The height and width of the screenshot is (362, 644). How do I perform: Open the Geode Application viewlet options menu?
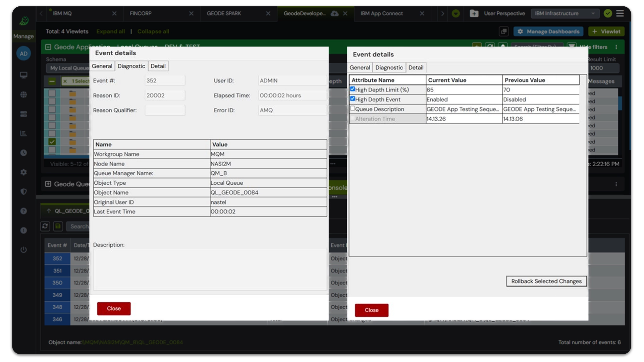[x=616, y=47]
